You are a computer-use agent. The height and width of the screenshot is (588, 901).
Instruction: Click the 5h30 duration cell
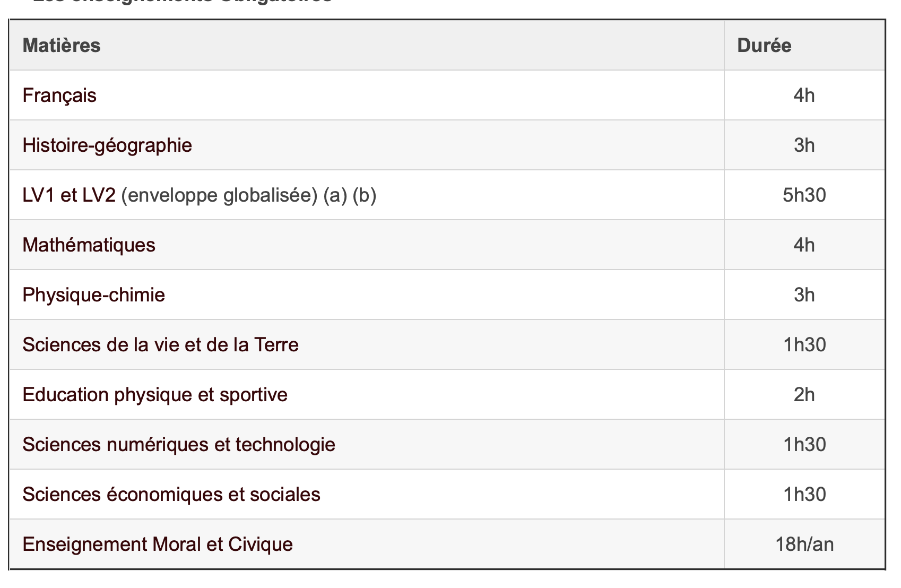[x=804, y=195]
